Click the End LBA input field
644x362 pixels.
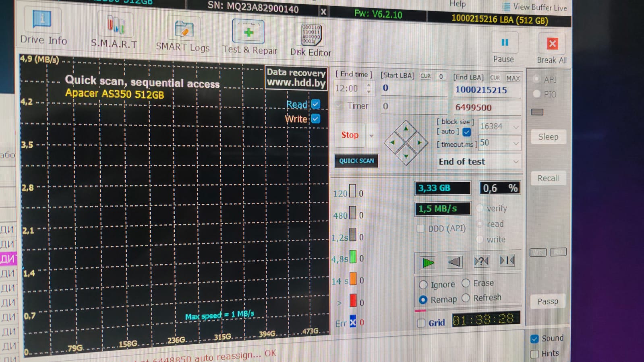[x=487, y=90]
